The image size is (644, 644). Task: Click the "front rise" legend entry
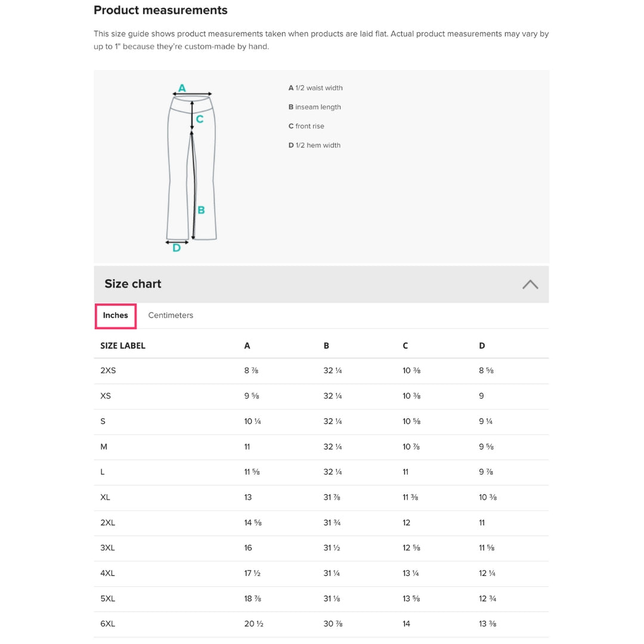306,126
